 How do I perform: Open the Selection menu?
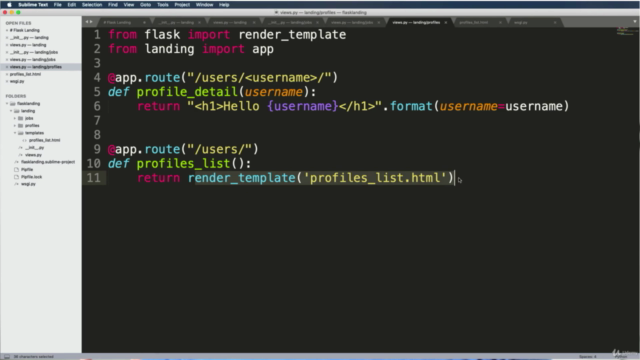92,4
